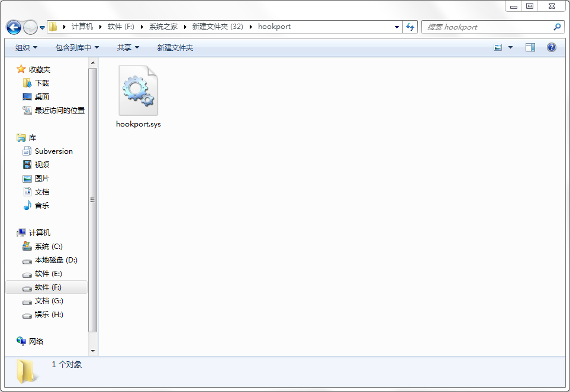Select the 系统 (C:) drive
570x392 pixels.
[x=49, y=247]
